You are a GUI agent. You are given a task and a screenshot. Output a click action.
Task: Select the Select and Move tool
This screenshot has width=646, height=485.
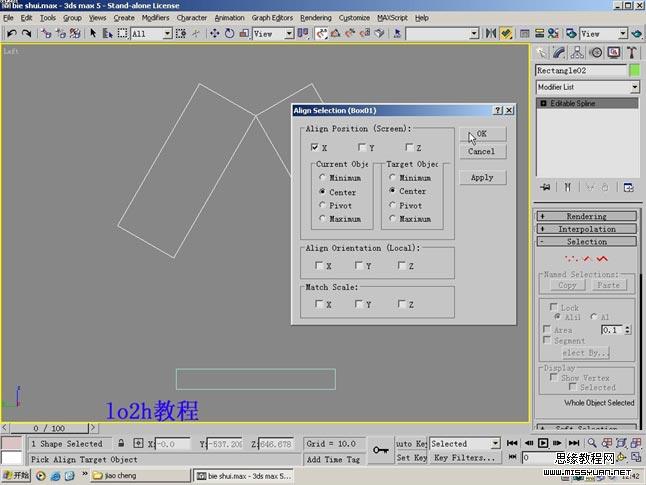(x=215, y=33)
